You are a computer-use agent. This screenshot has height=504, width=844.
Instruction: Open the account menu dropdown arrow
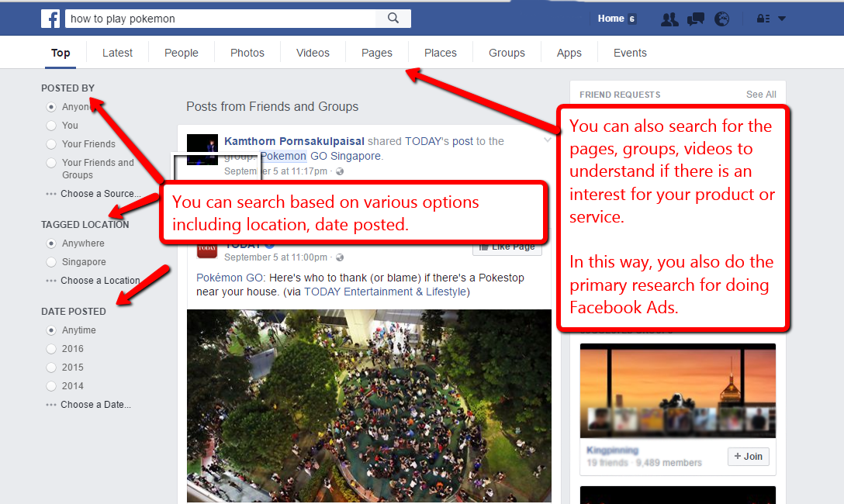(782, 19)
